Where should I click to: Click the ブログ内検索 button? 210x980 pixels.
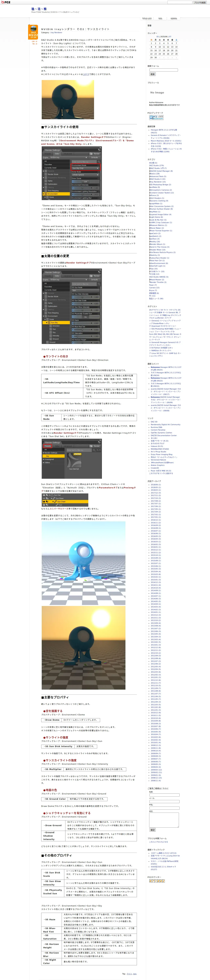tap(200, 3)
